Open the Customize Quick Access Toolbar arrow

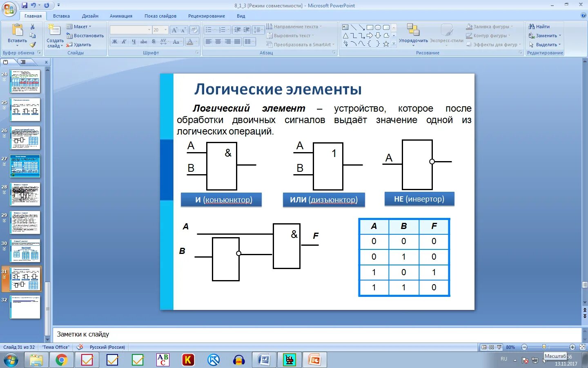58,5
